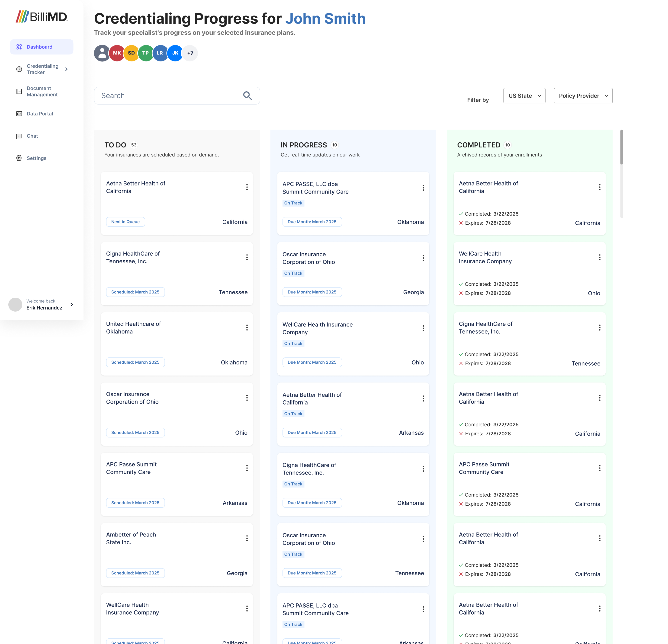The image size is (668, 644).
Task: Select the generic user avatar
Action: pos(102,53)
